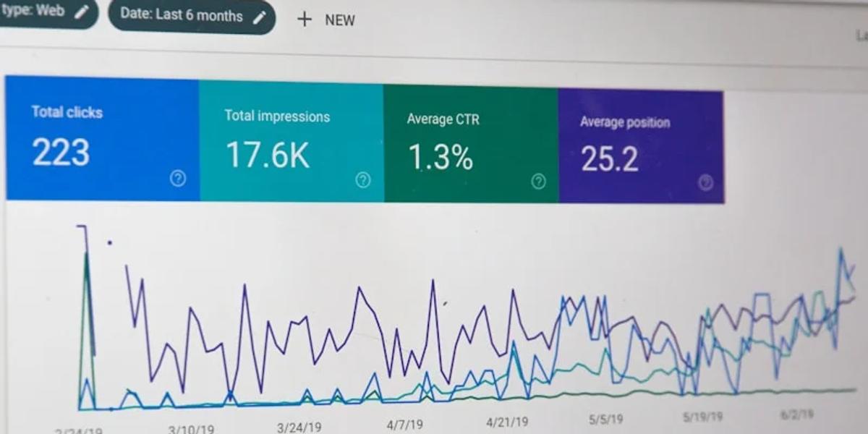The image size is (868, 434).
Task: Open the Total clicks help icon
Action: tap(178, 179)
